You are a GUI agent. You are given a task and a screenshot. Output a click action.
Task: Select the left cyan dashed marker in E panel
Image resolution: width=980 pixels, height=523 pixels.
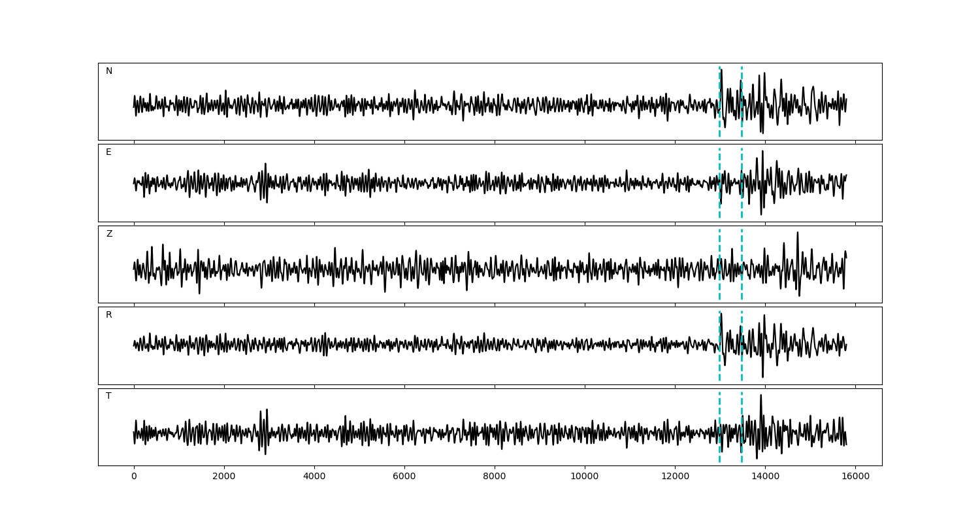click(719, 163)
